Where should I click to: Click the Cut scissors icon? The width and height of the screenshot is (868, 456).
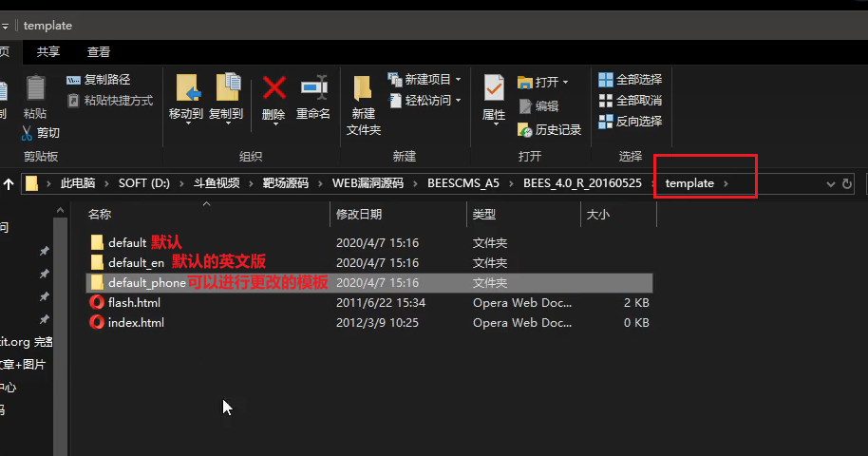pos(27,133)
